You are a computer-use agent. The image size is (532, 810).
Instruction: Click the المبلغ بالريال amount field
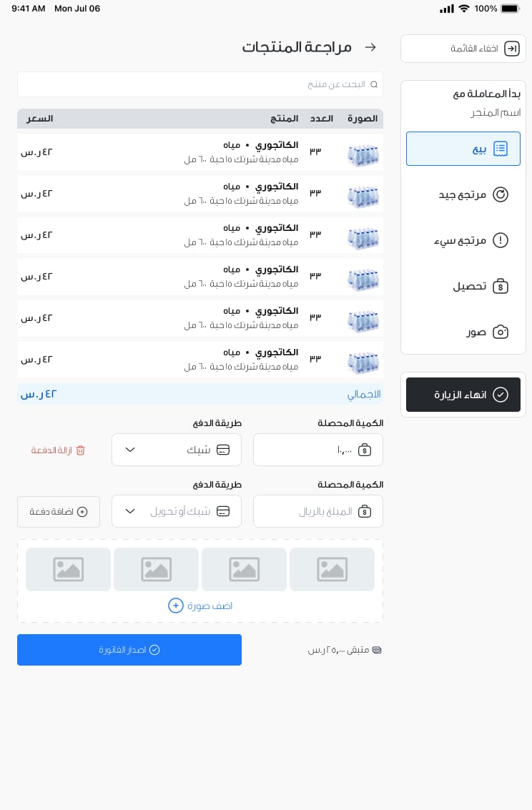[317, 511]
